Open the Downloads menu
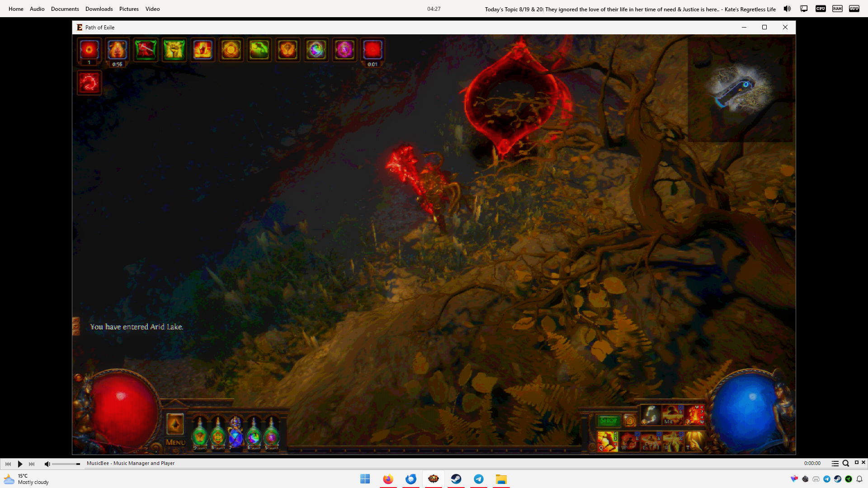The height and width of the screenshot is (488, 868). (x=99, y=9)
